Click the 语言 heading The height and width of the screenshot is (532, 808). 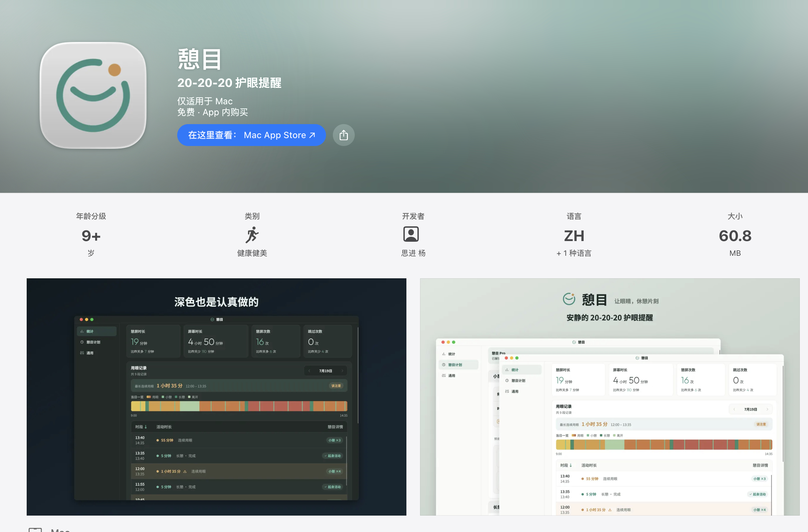(574, 216)
